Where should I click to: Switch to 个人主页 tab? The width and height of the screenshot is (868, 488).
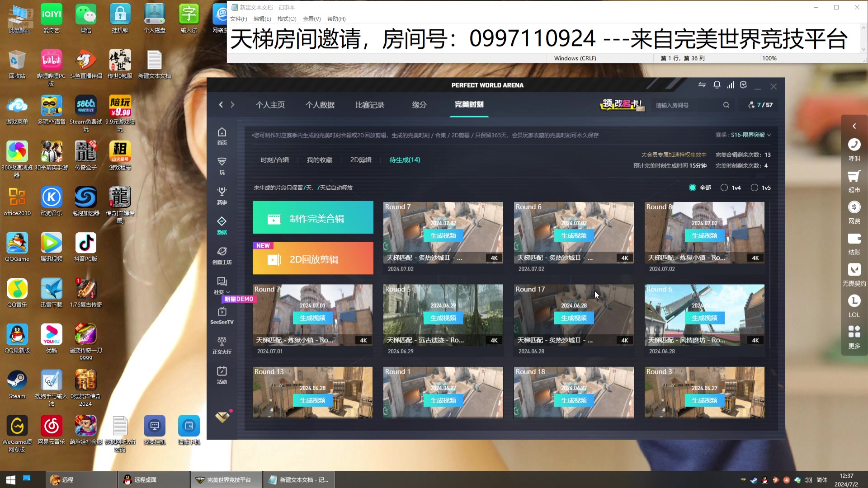coord(270,105)
